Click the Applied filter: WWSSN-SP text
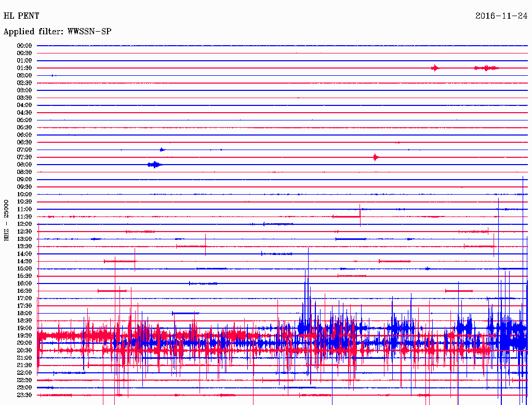Image resolution: width=532 pixels, height=405 pixels. coord(57,32)
